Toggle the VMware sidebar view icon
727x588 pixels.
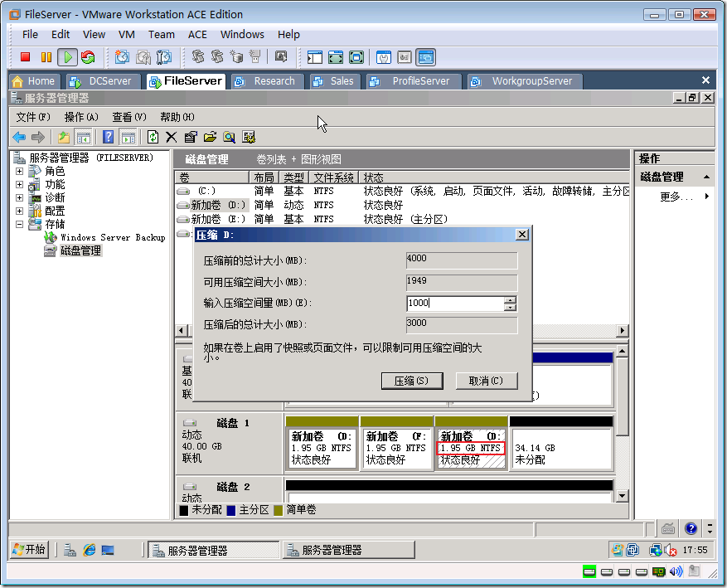(314, 57)
